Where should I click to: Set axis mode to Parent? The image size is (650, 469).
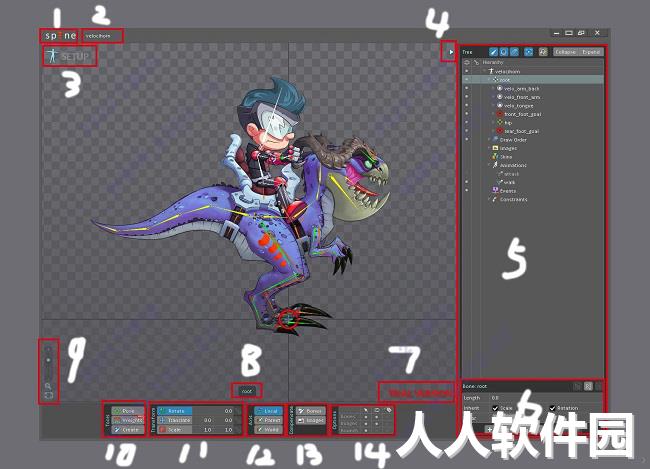click(x=268, y=420)
